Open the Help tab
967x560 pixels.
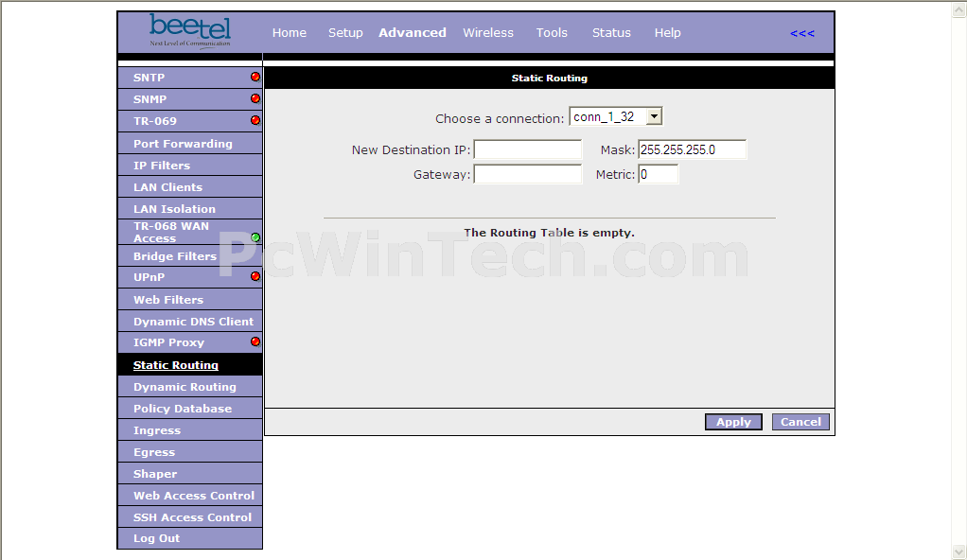[x=667, y=33]
